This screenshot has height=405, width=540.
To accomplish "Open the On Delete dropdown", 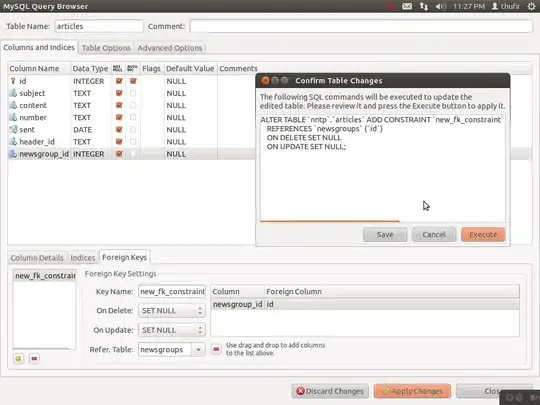I will (172, 311).
